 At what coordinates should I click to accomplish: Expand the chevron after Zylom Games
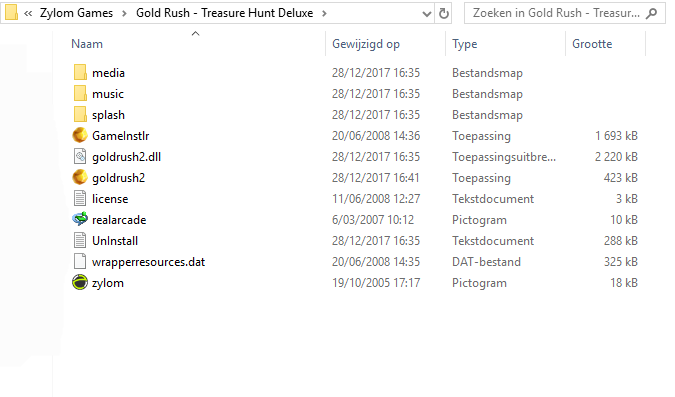124,14
